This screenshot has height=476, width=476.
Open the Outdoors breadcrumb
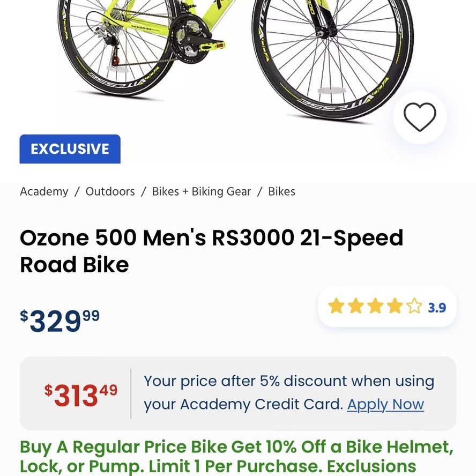coord(110,191)
